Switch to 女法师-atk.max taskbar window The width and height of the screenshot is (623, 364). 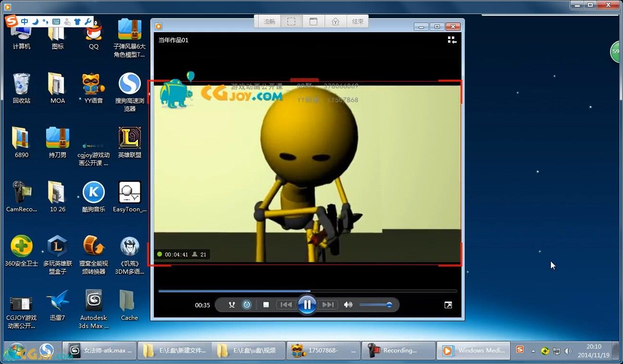[x=99, y=351]
